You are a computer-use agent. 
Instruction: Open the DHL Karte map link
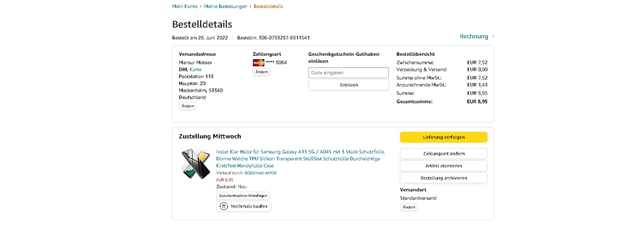point(195,69)
